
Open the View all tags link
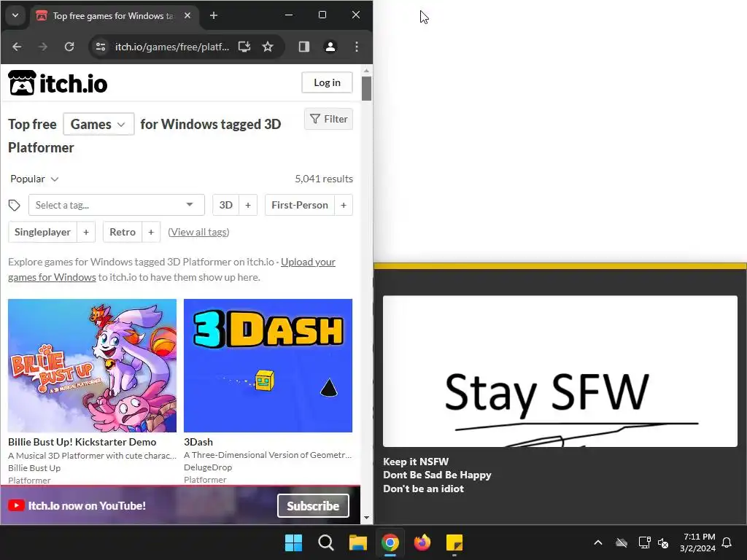pos(198,232)
